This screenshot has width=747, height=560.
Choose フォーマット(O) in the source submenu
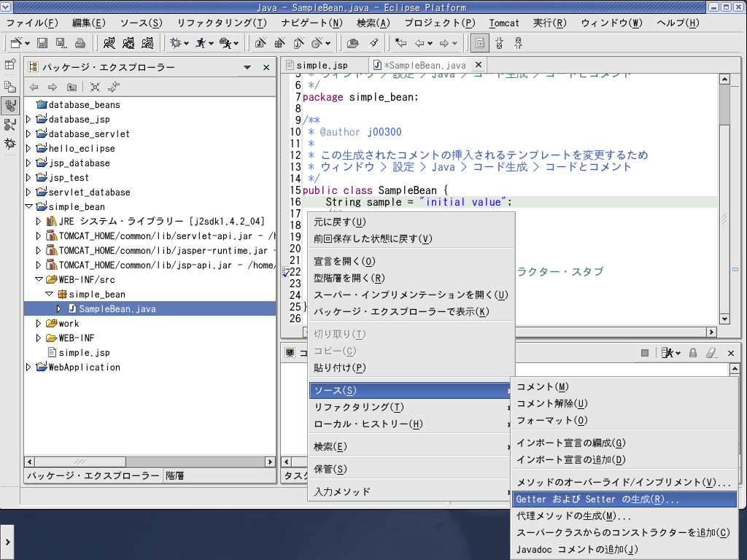point(624,421)
